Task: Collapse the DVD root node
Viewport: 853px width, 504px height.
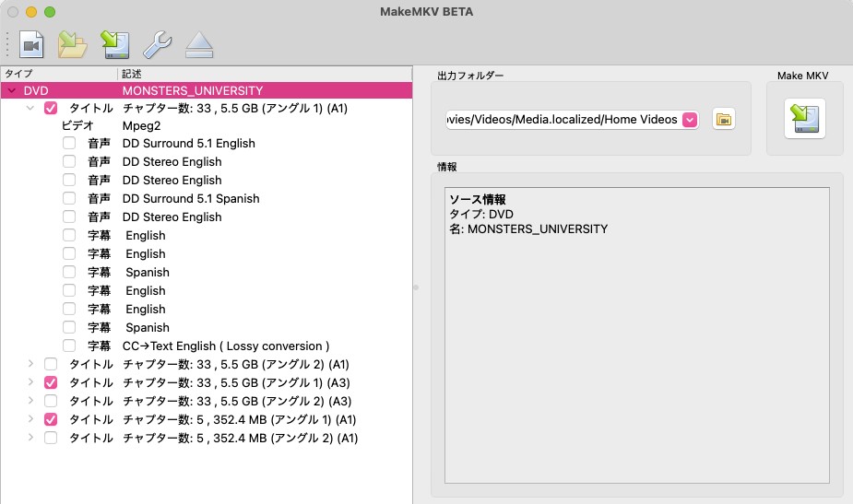Action: [12, 91]
